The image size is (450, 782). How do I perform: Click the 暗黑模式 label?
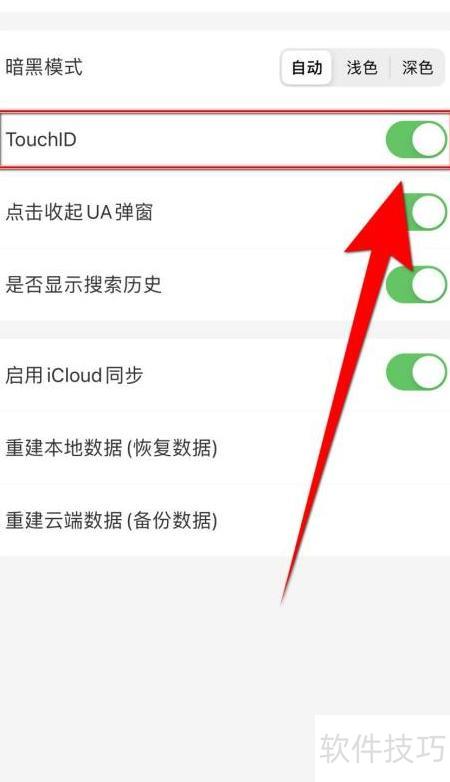pos(44,67)
